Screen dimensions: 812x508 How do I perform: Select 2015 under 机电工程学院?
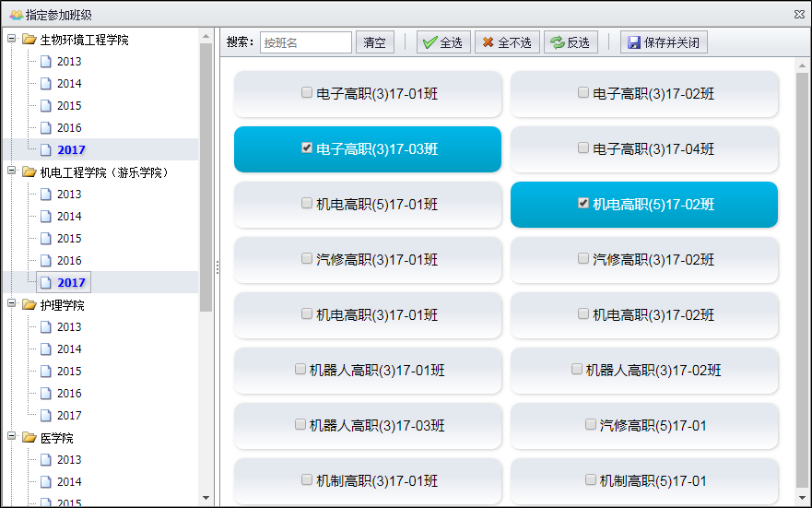point(69,238)
